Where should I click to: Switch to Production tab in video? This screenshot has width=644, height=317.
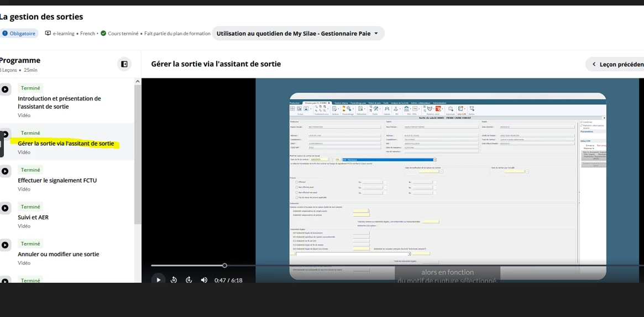tap(295, 103)
